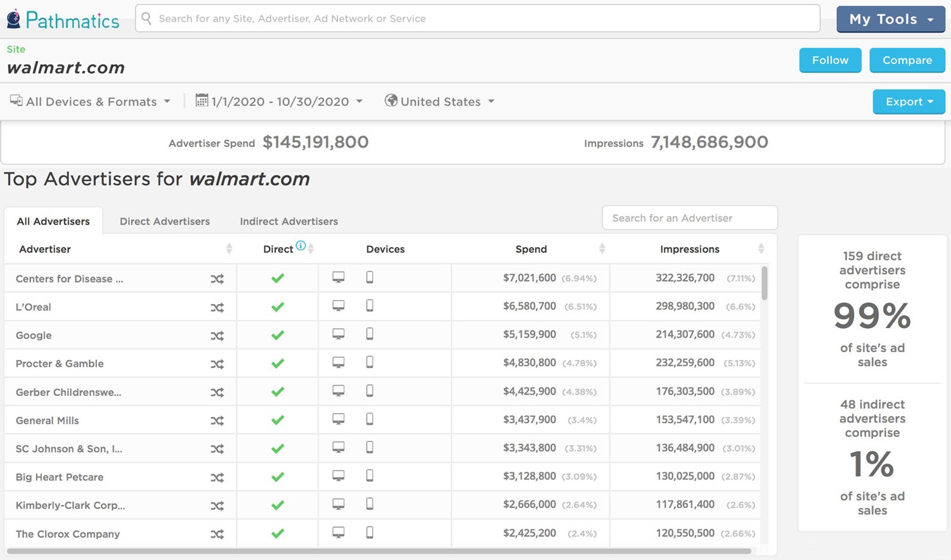
Task: Click shuffle icon for SC Johnson & Son
Action: [217, 449]
